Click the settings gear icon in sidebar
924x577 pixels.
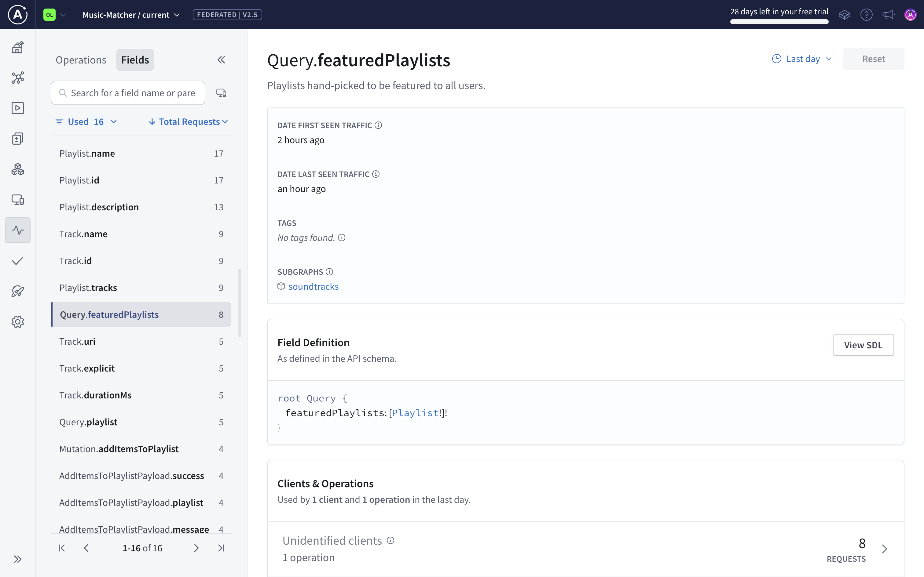[x=17, y=321]
